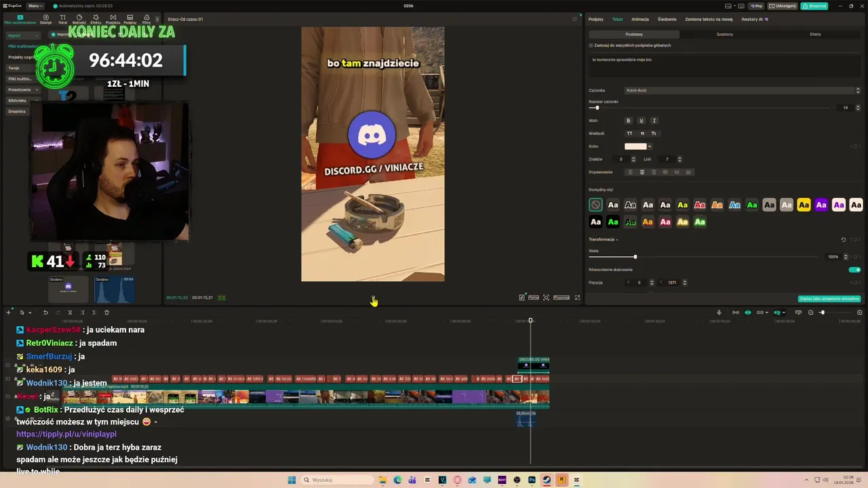The width and height of the screenshot is (868, 488).
Task: Click the Udostępnij share button
Action: [x=783, y=5]
